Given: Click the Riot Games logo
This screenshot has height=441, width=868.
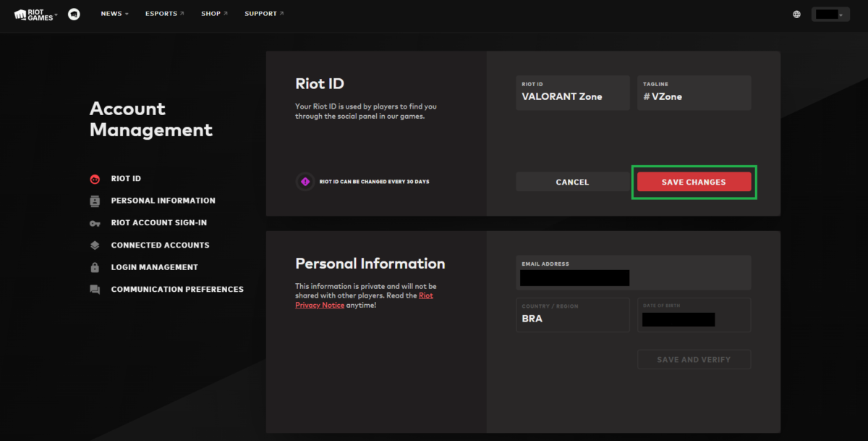Looking at the screenshot, I should [33, 14].
